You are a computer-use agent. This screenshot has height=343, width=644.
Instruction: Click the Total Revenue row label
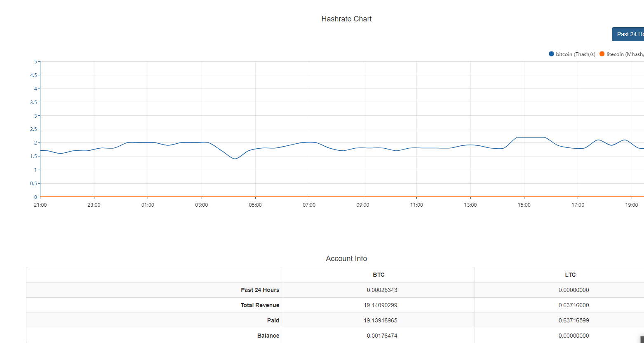[260, 305]
